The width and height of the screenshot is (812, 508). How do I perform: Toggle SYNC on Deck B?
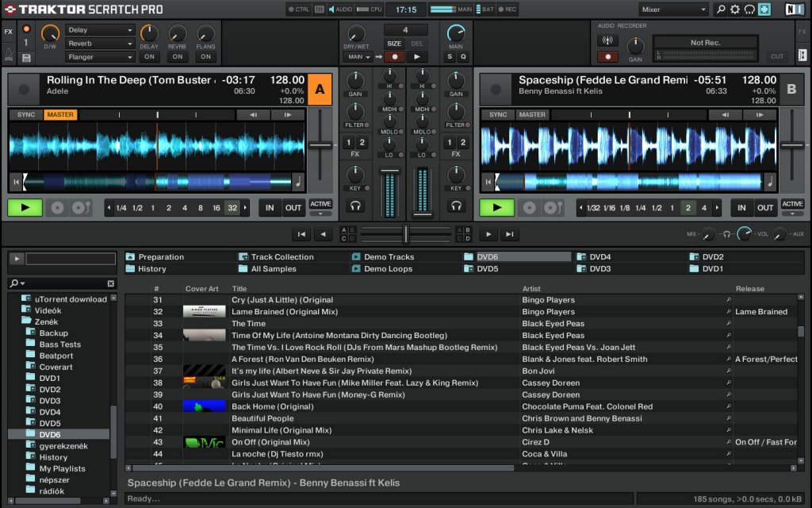[x=498, y=114]
